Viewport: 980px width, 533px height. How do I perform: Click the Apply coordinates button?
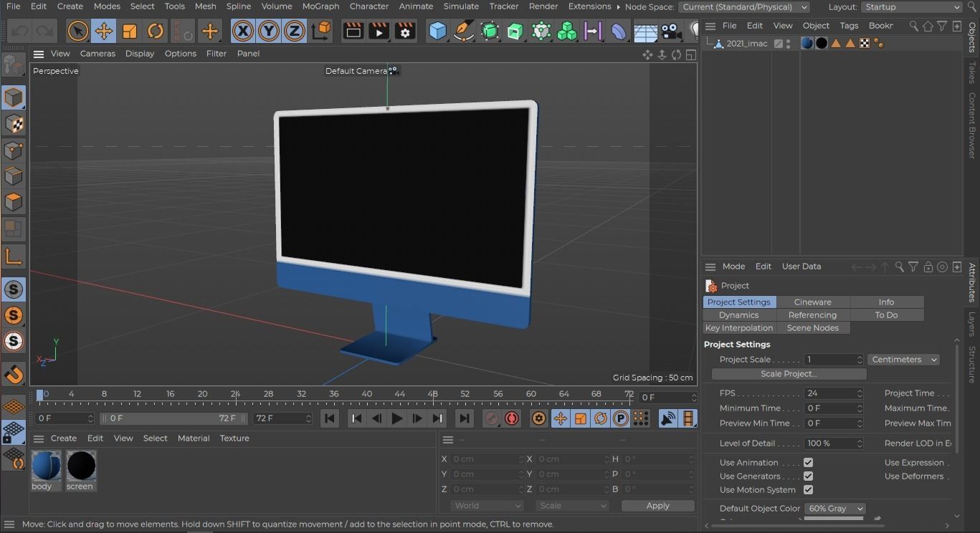tap(658, 506)
